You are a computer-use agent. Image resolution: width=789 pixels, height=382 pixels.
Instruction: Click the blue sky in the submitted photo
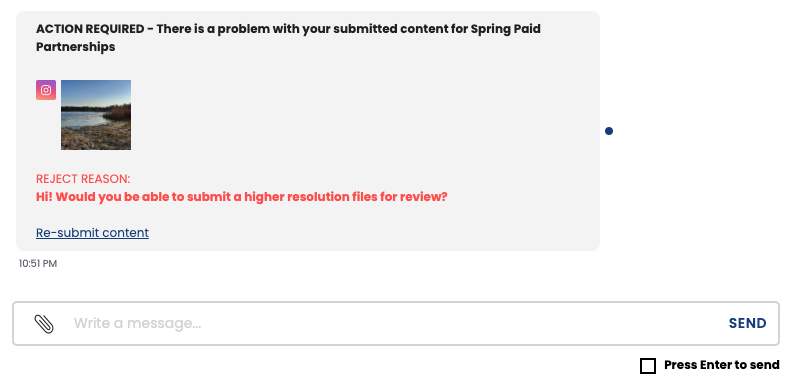coord(96,92)
